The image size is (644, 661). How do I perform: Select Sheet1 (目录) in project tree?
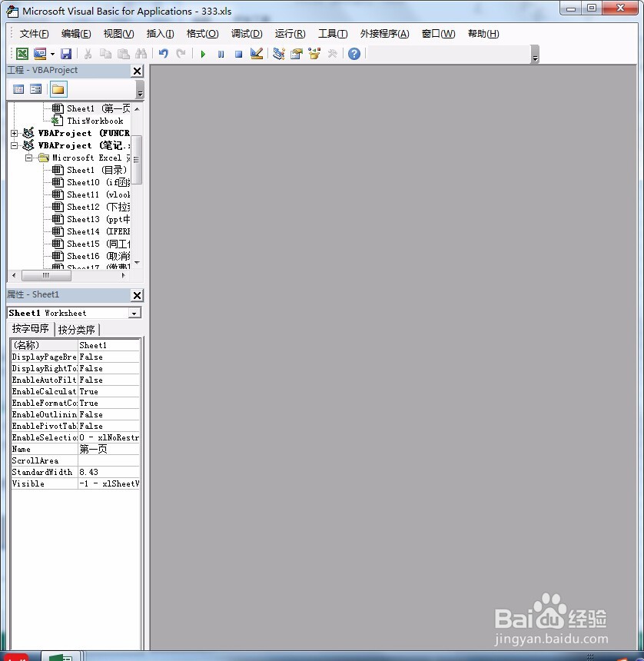pos(97,170)
